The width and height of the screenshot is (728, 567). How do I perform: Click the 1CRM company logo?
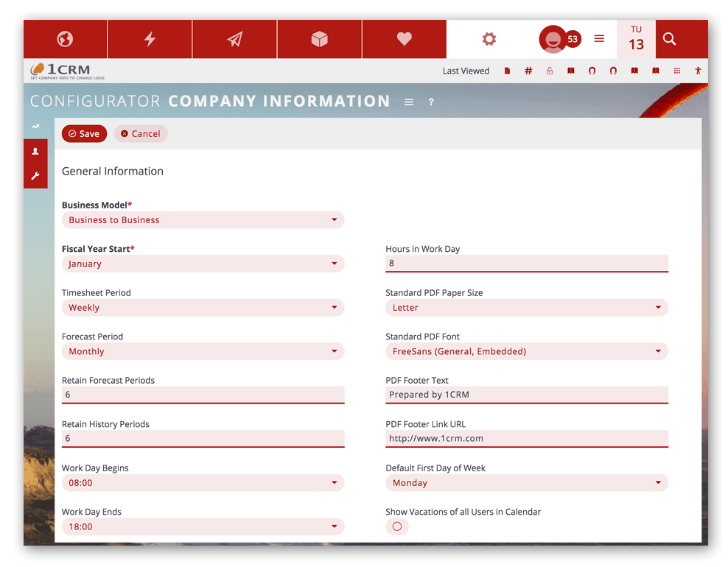coord(67,71)
